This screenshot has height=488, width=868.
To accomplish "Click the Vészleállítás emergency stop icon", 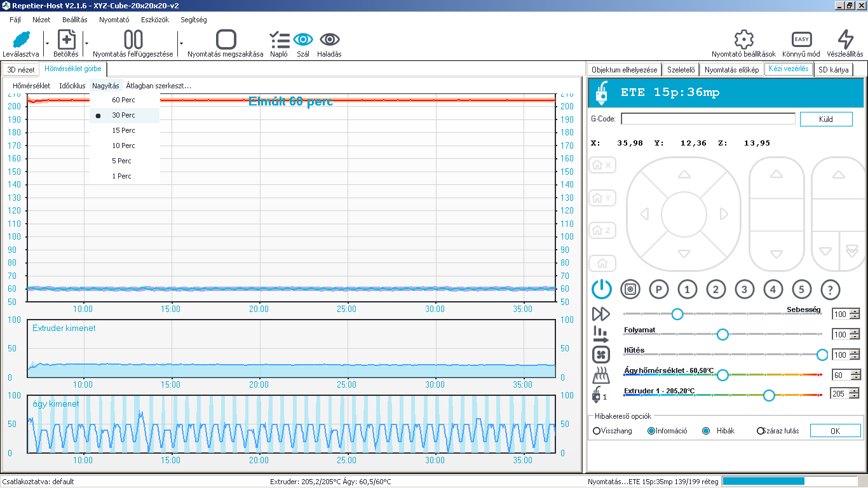I will point(845,39).
